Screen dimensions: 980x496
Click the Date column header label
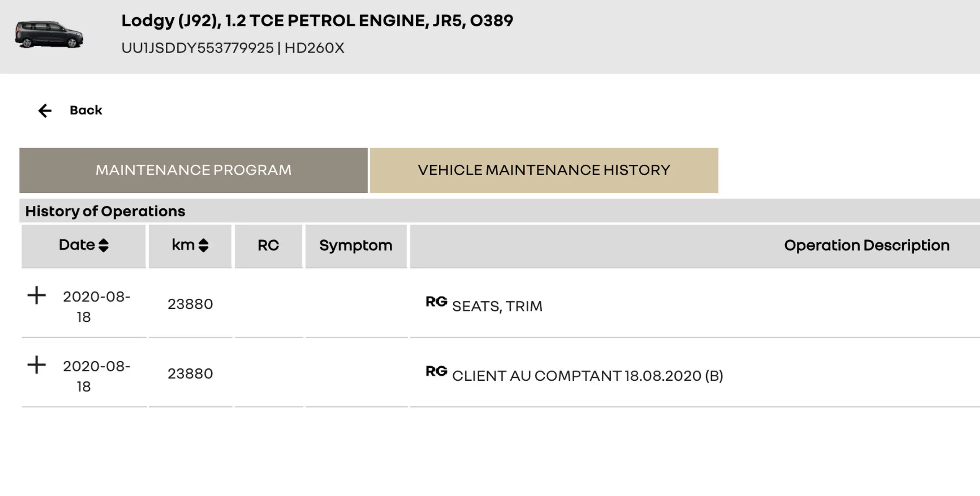(77, 245)
